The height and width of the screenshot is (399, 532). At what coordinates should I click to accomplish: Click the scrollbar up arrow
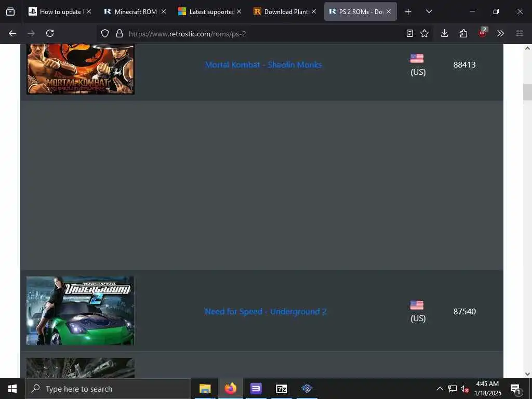point(527,48)
